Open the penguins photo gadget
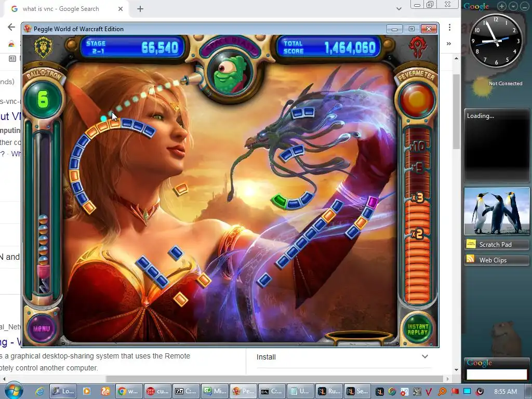Viewport: 532px width, 399px height. (497, 211)
